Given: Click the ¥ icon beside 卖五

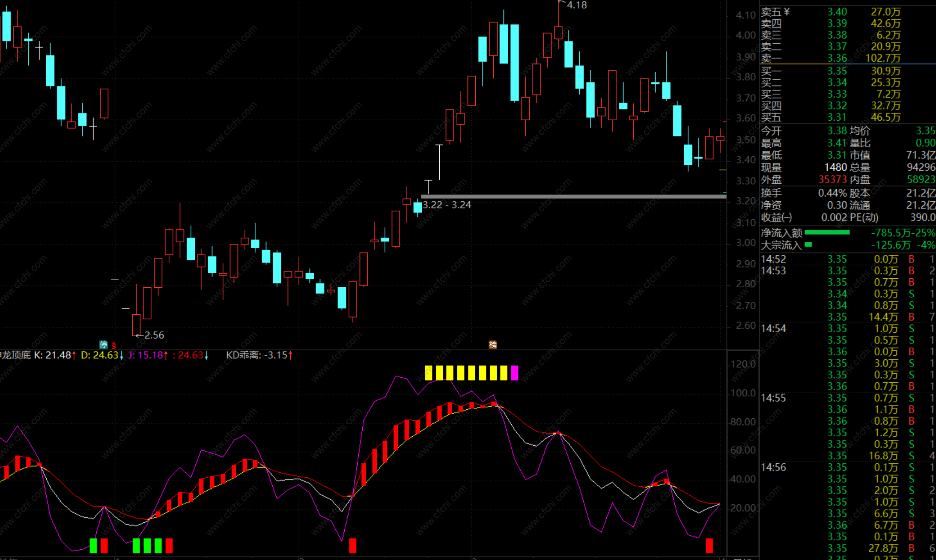Looking at the screenshot, I should [787, 12].
